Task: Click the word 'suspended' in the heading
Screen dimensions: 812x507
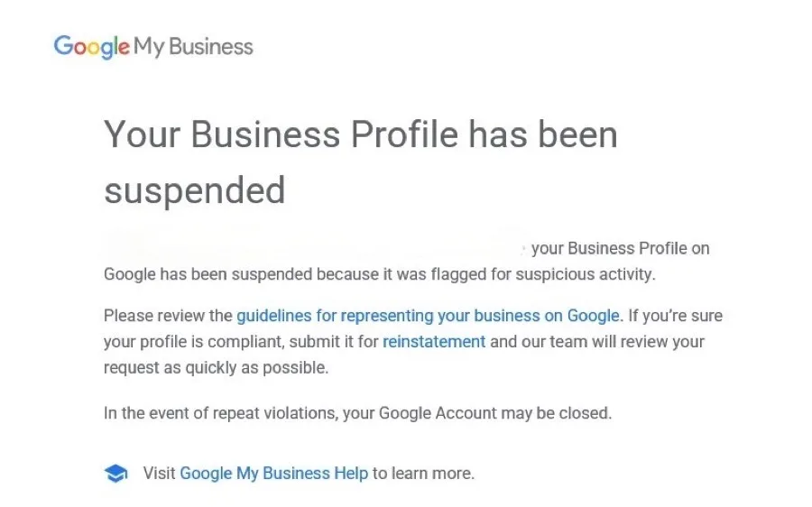Action: (195, 190)
